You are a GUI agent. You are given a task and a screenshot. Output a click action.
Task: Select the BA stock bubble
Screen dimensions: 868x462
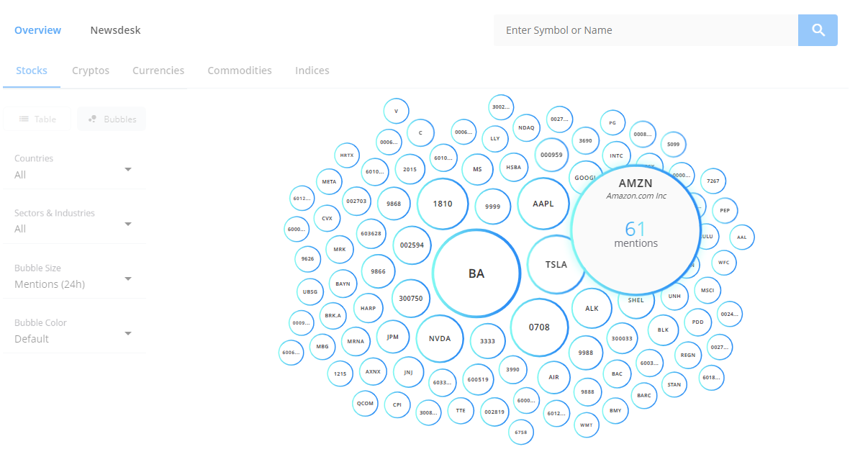pos(476,273)
